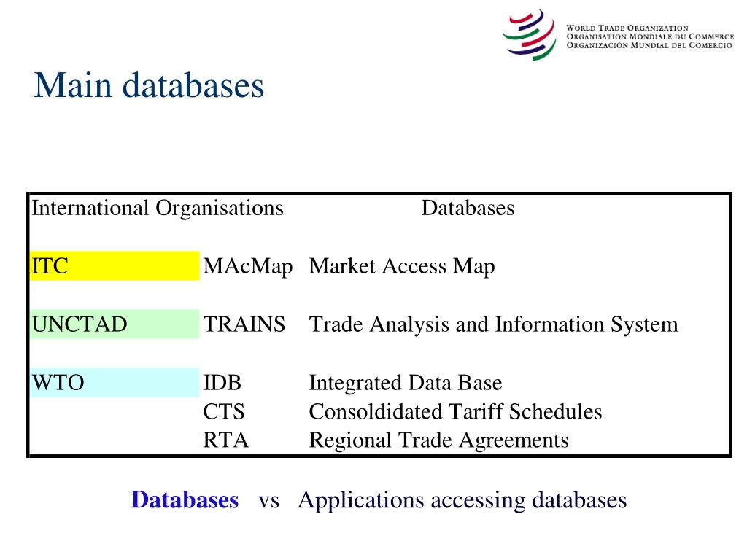This screenshot has width=747, height=560.
Task: Select 'Consoldidated Tariff Schedules' text
Action: [x=455, y=411]
